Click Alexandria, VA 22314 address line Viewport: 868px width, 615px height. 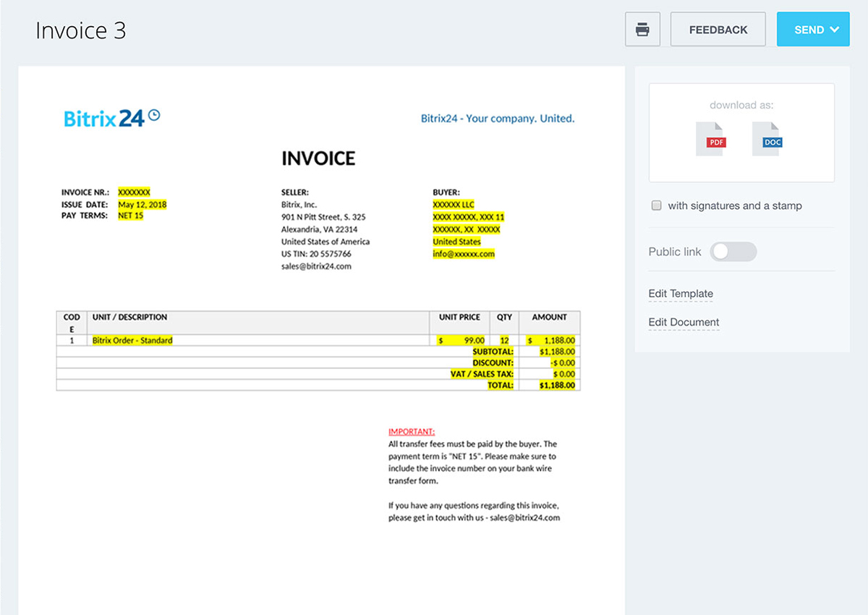tap(319, 229)
